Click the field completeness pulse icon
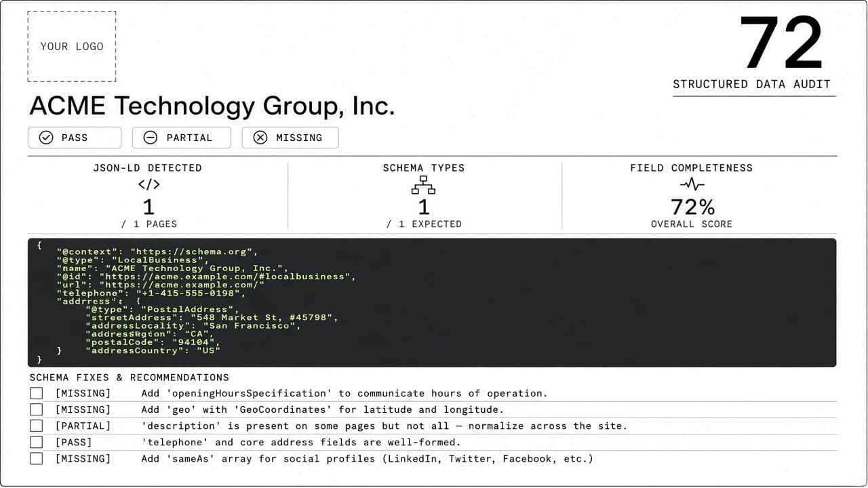 point(692,184)
